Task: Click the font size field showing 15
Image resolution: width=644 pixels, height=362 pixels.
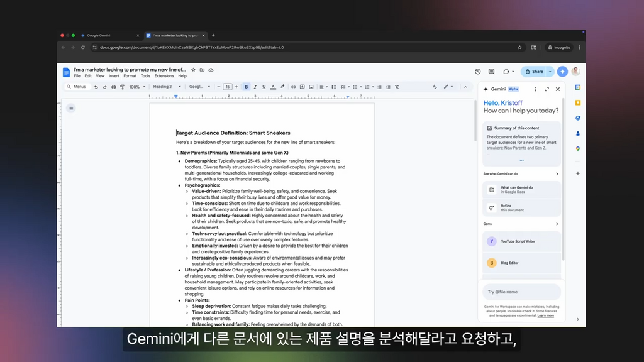Action: [x=228, y=87]
